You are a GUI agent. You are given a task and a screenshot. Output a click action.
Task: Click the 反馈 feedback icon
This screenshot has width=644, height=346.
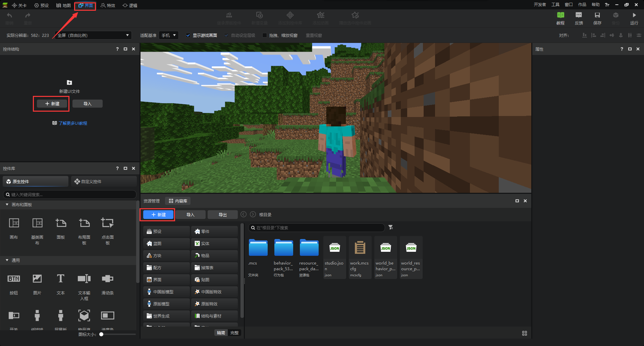tap(579, 15)
